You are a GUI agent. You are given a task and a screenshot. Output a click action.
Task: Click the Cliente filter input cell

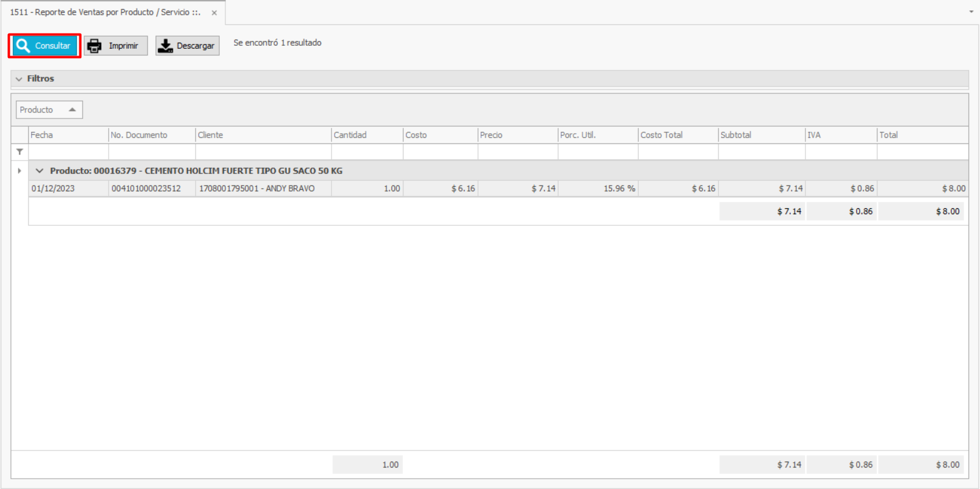point(263,152)
